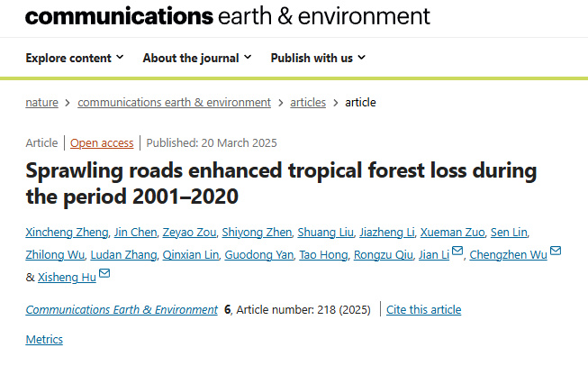Viewport: 588px width, 366px height.
Task: Click the breadcrumb chevron after nature
Action: [68, 103]
